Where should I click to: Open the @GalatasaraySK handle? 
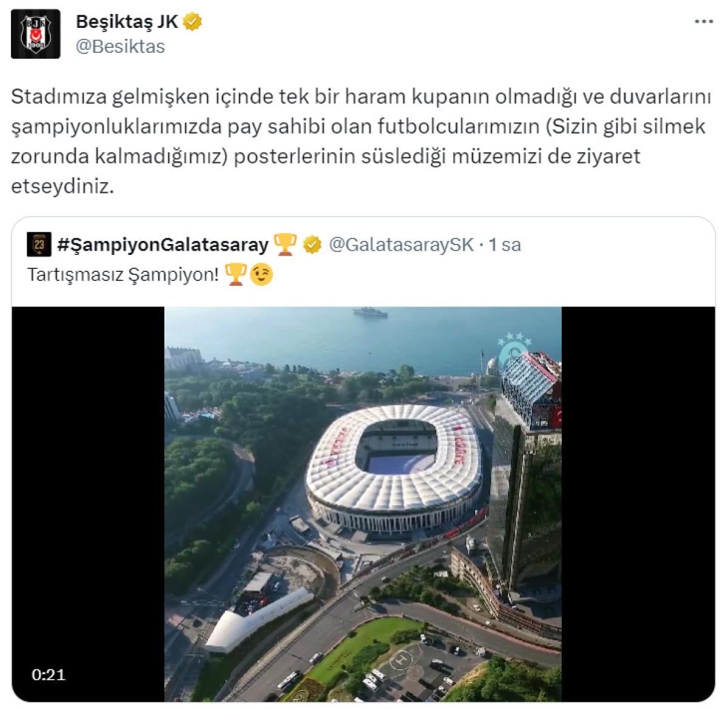tap(401, 245)
